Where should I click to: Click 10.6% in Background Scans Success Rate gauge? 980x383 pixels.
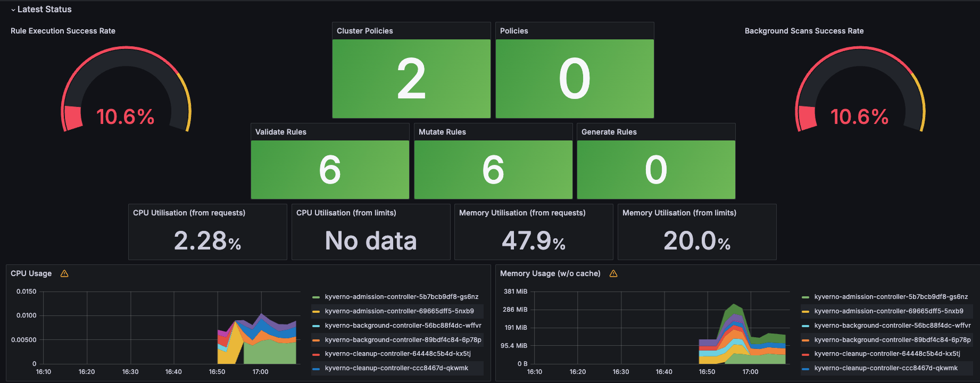[x=860, y=117]
